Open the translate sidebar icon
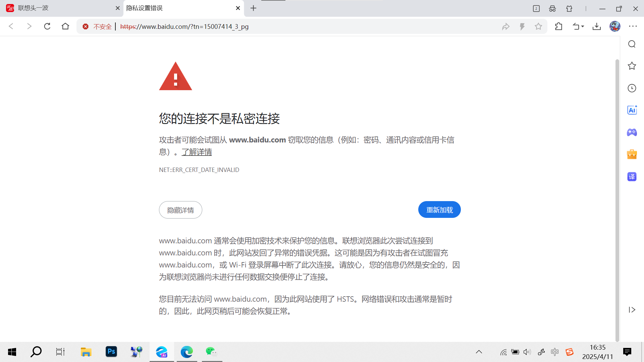The height and width of the screenshot is (362, 644). [x=632, y=177]
